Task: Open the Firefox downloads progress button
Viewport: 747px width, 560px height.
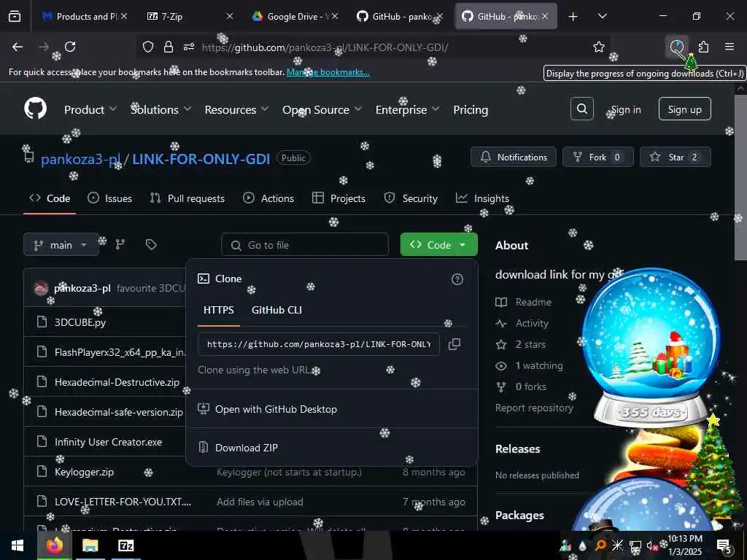Action: pyautogui.click(x=677, y=47)
